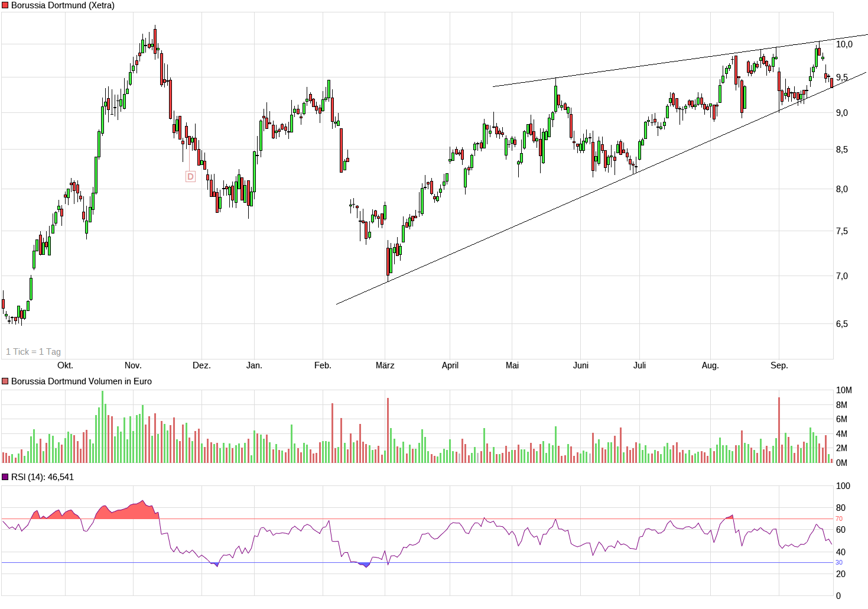Select the 'Aug.' month label
868x609 pixels.
click(710, 365)
